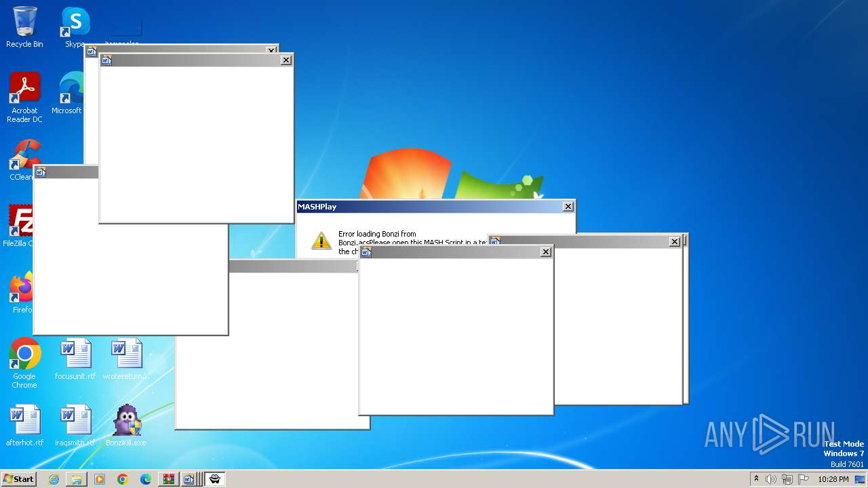
Task: Open the network status tray icon
Action: click(787, 479)
